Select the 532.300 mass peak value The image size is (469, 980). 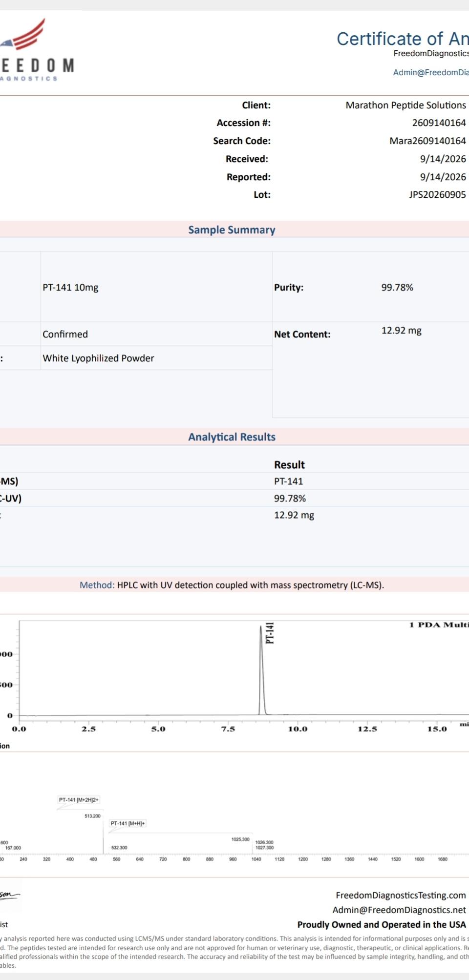click(119, 848)
